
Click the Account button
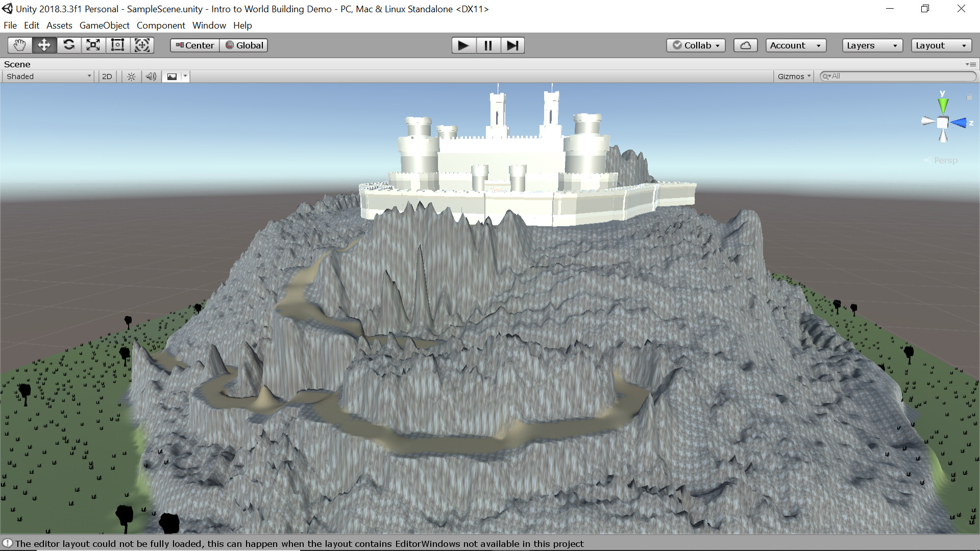pos(795,45)
